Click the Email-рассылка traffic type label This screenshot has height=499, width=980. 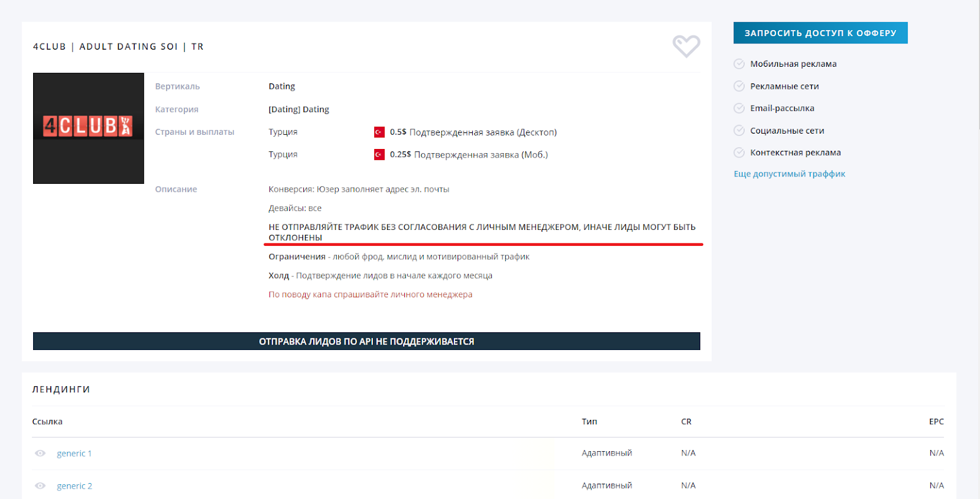coord(782,109)
